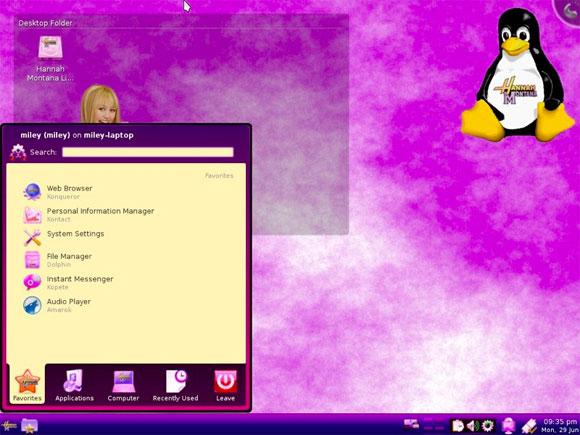Switch to the Applications tab
Image resolution: width=580 pixels, height=435 pixels.
pyautogui.click(x=74, y=385)
